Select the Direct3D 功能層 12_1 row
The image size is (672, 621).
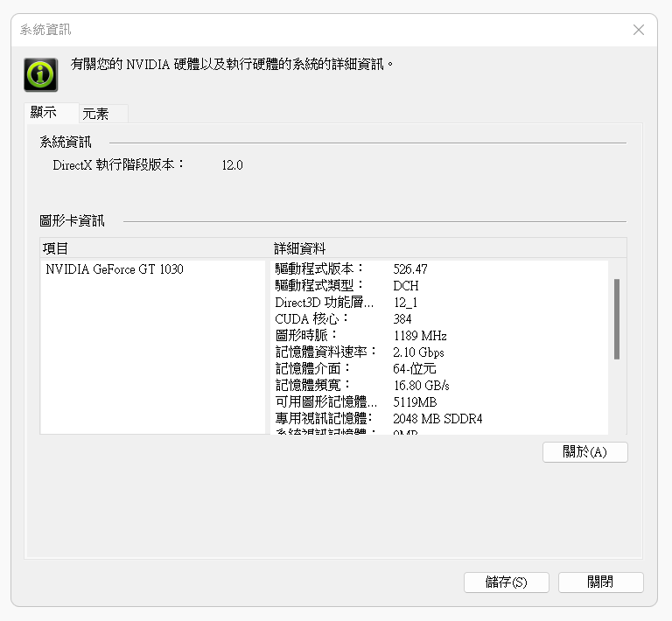click(x=439, y=303)
